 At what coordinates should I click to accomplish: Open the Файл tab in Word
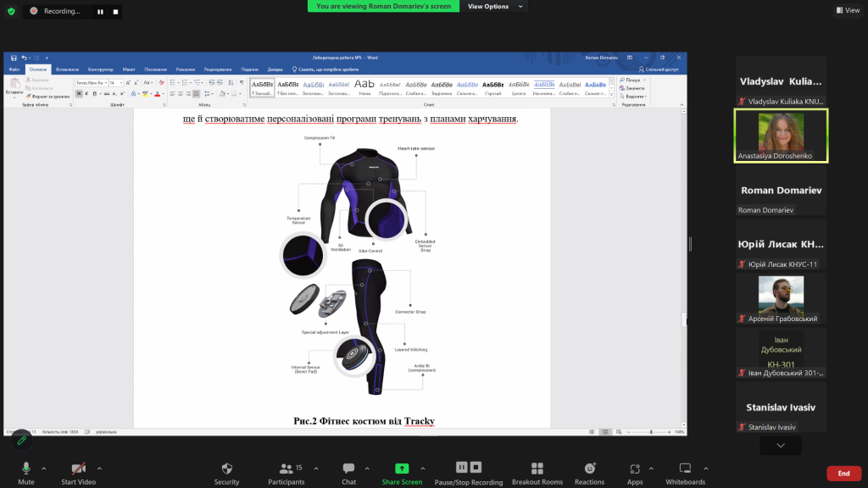point(14,69)
